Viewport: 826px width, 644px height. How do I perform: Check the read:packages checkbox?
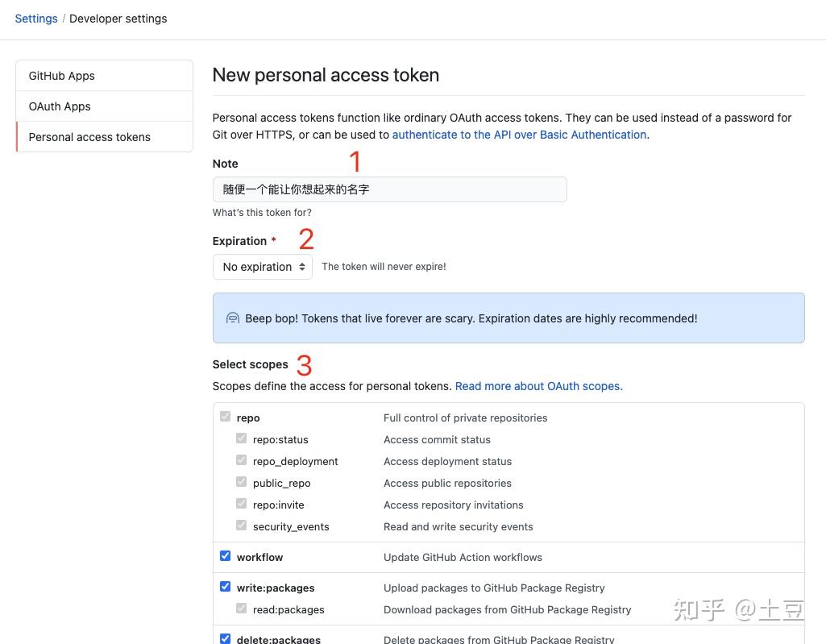(x=241, y=608)
